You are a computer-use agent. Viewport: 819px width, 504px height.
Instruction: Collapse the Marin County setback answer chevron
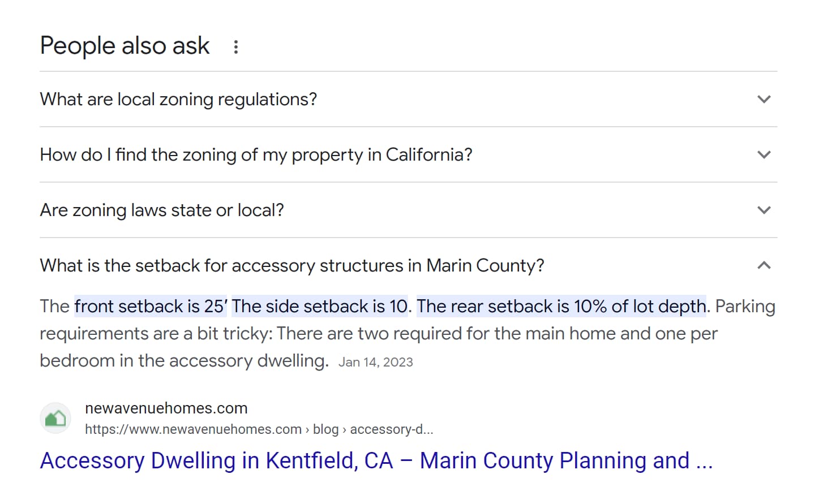[x=764, y=265]
